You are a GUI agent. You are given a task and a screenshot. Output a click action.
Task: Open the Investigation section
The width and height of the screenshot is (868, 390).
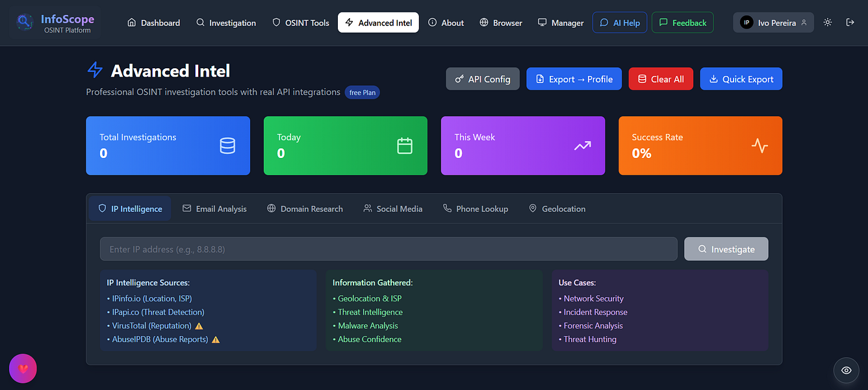pyautogui.click(x=226, y=22)
